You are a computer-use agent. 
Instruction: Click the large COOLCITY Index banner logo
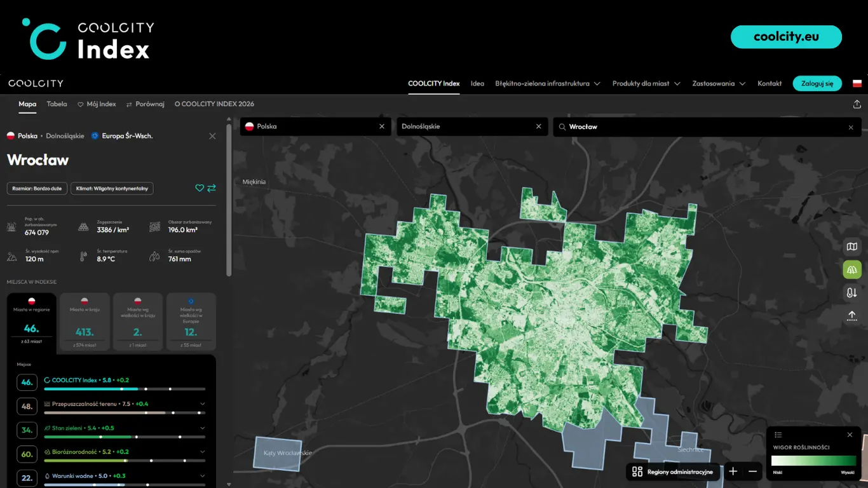coord(88,39)
